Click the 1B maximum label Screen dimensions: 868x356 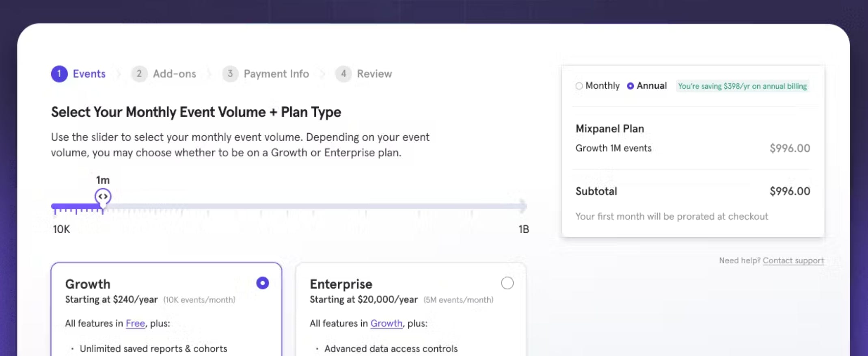(524, 229)
